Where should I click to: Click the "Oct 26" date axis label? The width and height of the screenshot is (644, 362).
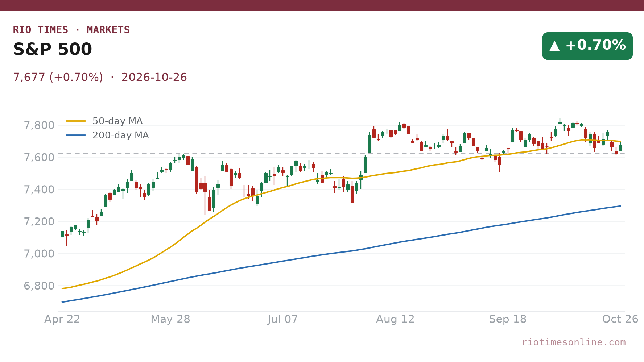[x=620, y=319]
